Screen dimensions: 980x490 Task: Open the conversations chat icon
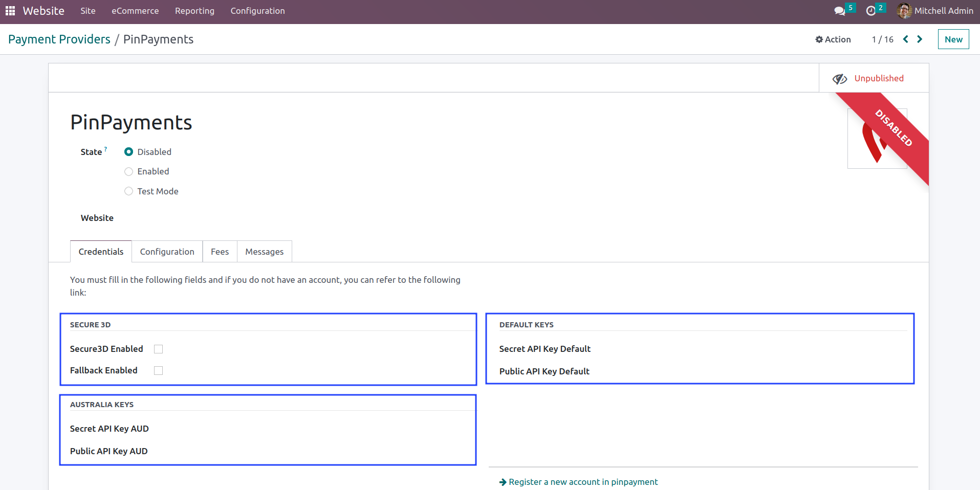tap(840, 11)
